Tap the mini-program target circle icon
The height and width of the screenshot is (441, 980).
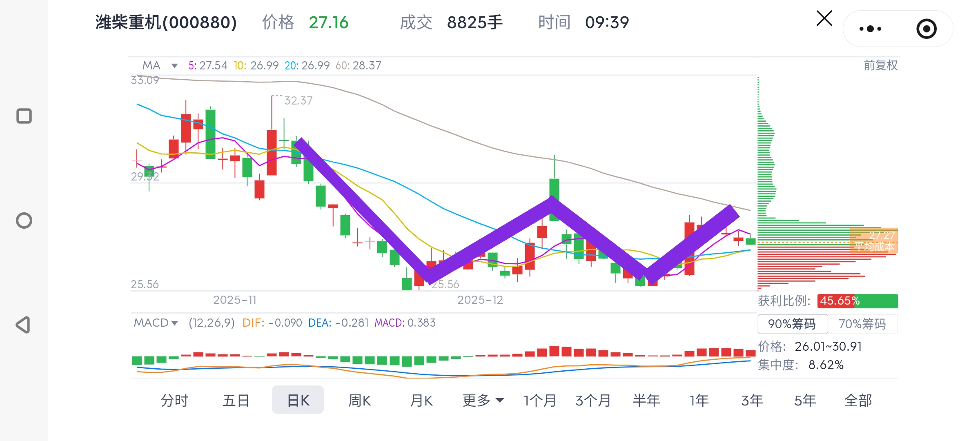tap(926, 29)
